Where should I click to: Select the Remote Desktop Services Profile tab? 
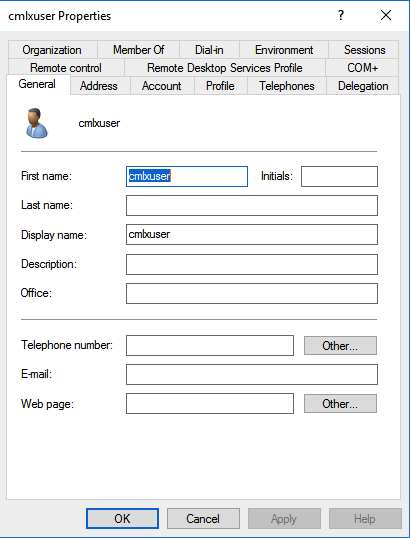click(x=225, y=68)
